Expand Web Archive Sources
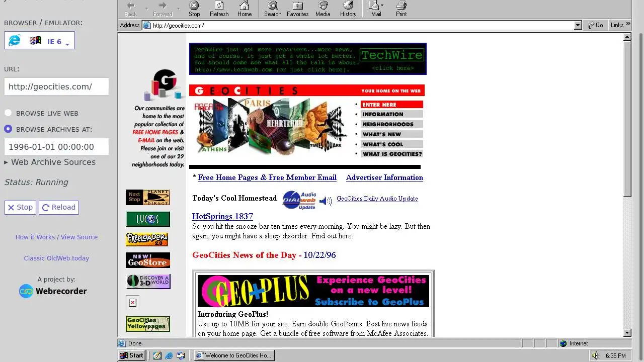 point(50,162)
